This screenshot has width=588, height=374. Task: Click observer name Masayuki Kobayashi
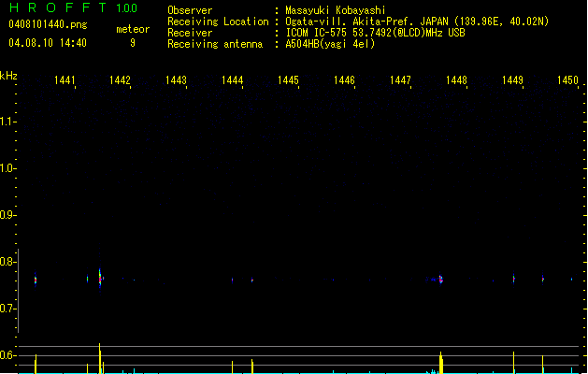(x=336, y=10)
